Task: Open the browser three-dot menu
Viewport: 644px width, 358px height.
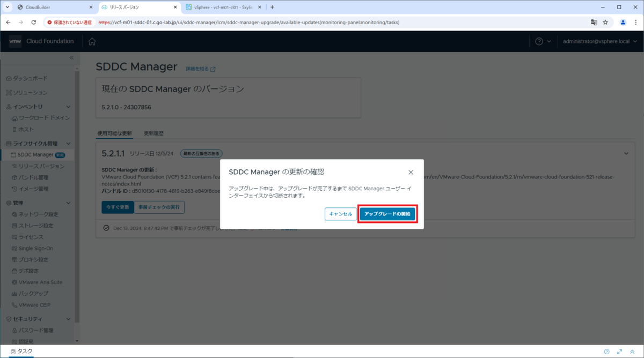Action: [x=635, y=23]
